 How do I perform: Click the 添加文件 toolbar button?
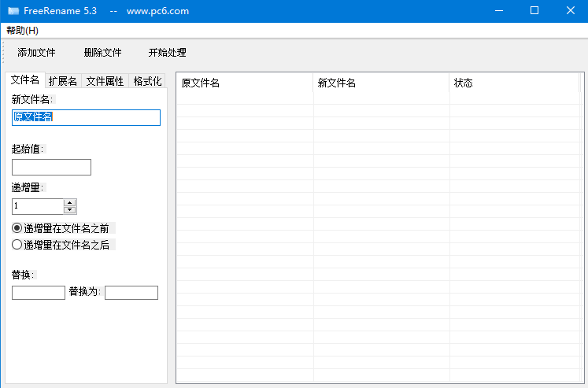(x=36, y=53)
